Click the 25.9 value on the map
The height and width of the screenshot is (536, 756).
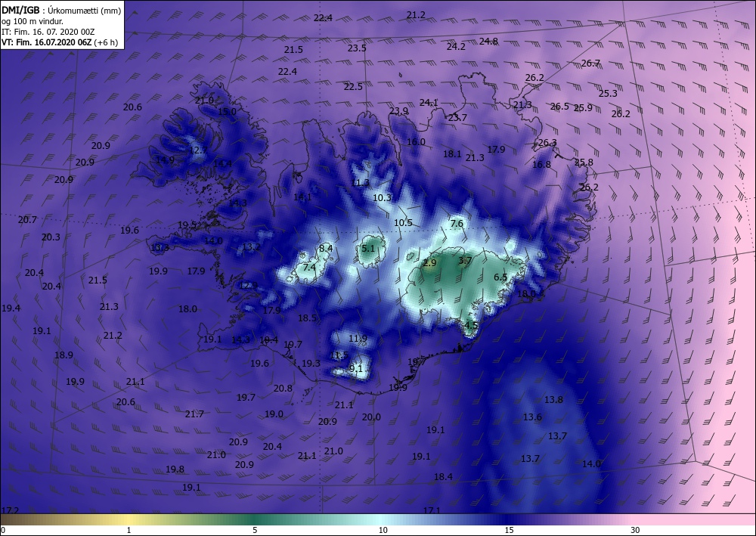(583, 108)
